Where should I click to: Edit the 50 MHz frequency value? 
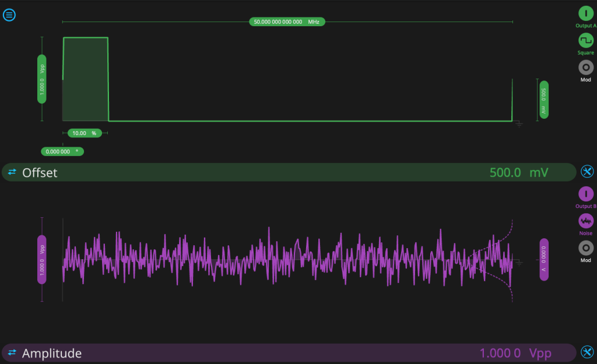coord(287,22)
